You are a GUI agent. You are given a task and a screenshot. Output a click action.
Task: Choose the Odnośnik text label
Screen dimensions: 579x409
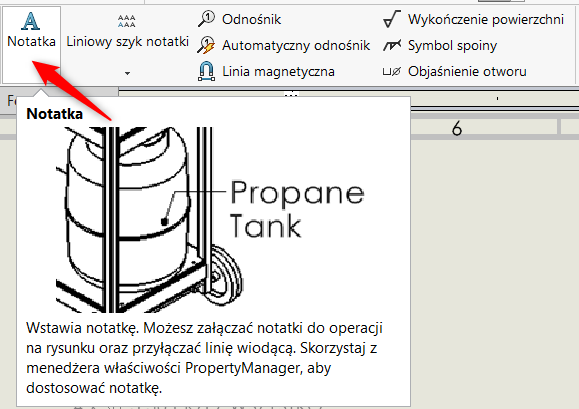coord(251,20)
